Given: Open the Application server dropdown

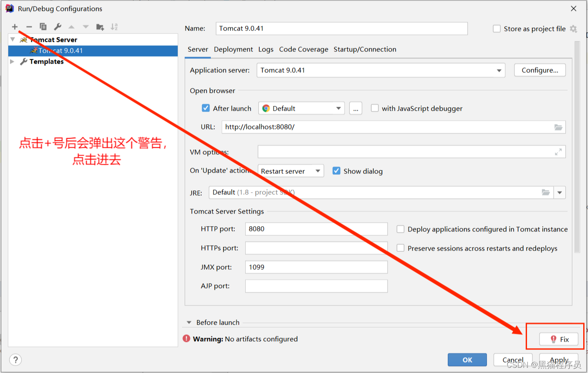Looking at the screenshot, I should [x=381, y=70].
